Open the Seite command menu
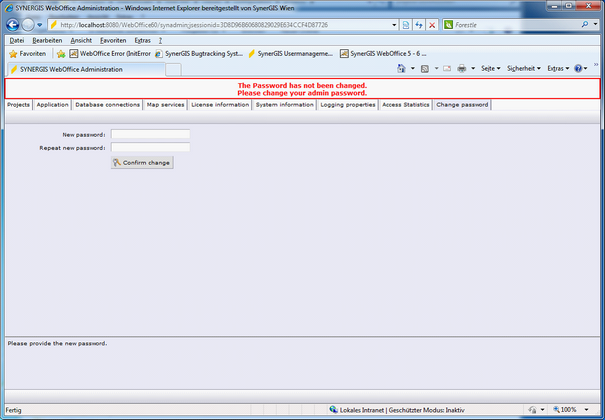This screenshot has height=420, width=605. [x=491, y=69]
